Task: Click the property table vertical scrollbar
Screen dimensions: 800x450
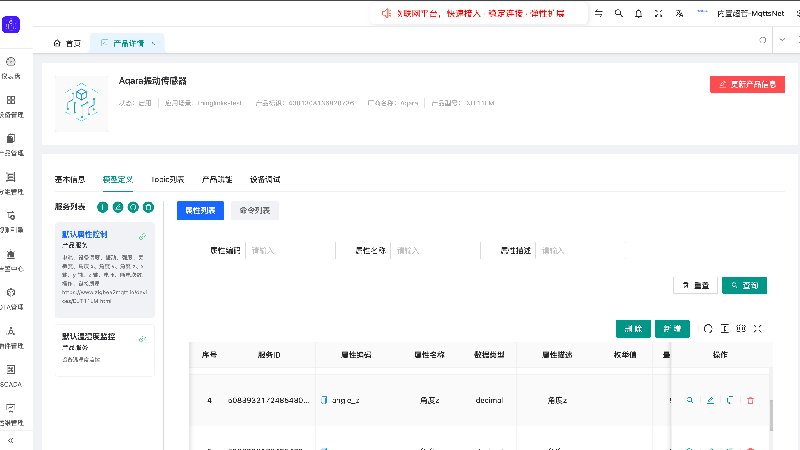Action: 771,415
